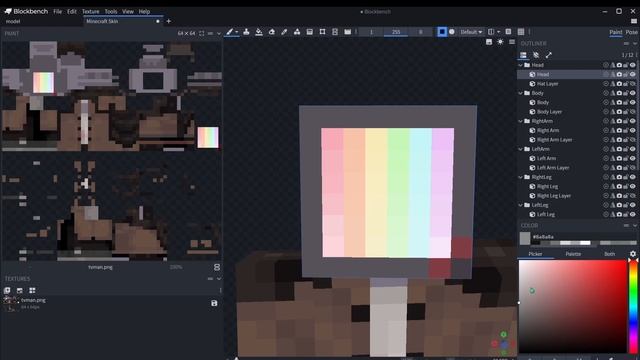Toggle the round brush shape button
Screen dimensions: 640x360
point(452,32)
